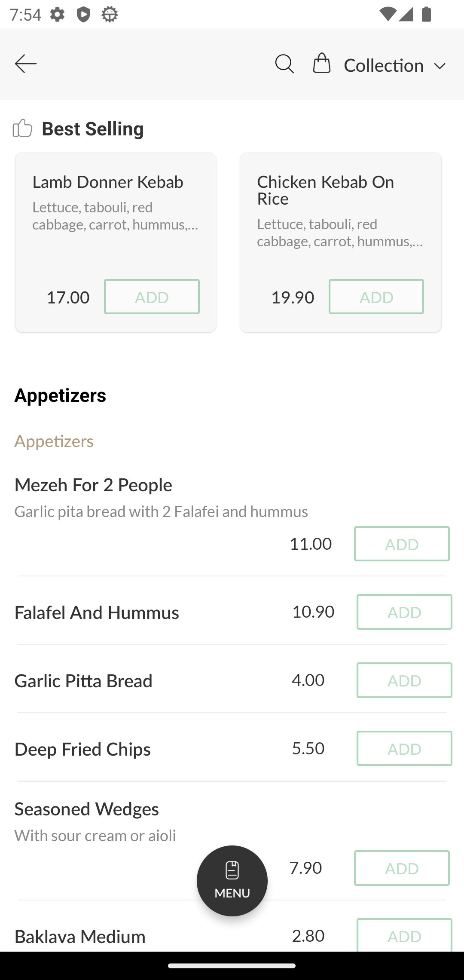This screenshot has width=464, height=980.
Task: Open the Collection order type selector
Action: [x=384, y=65]
